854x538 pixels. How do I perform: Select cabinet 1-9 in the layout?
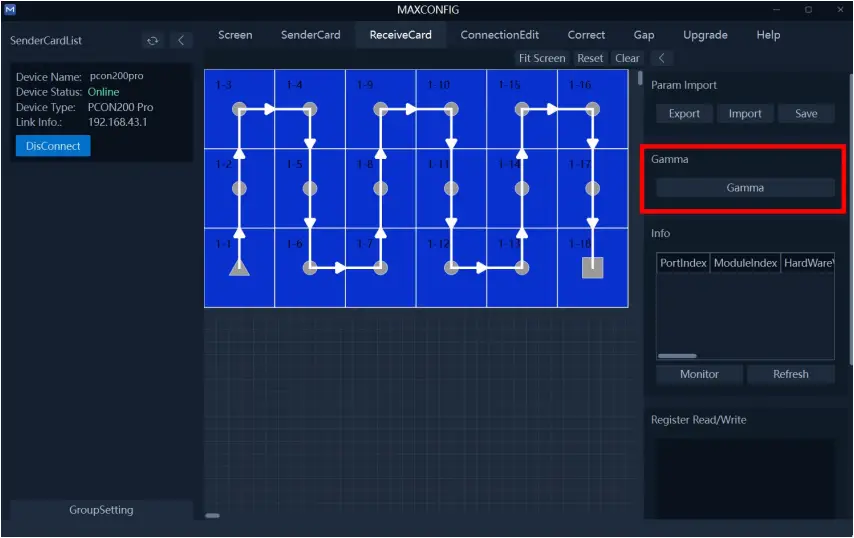tap(381, 109)
